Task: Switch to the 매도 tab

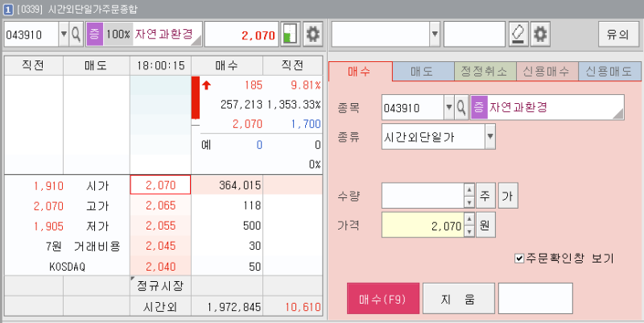Action: pyautogui.click(x=423, y=72)
